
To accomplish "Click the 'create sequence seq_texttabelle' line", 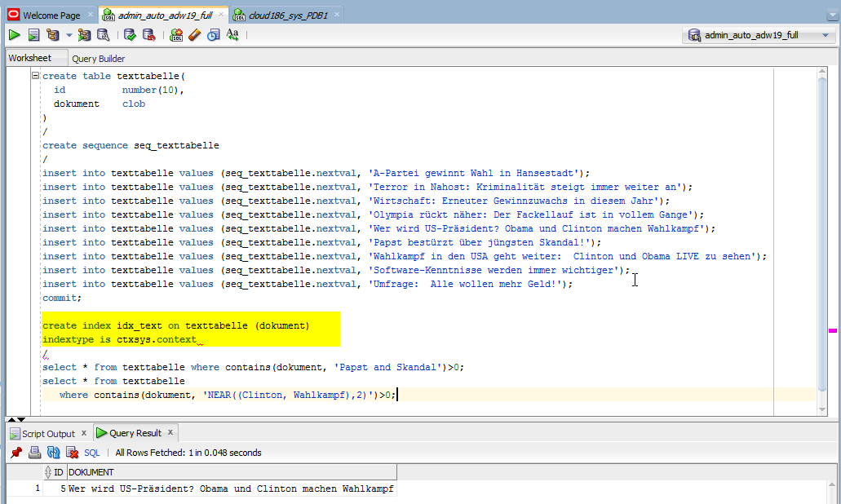I will click(x=131, y=146).
